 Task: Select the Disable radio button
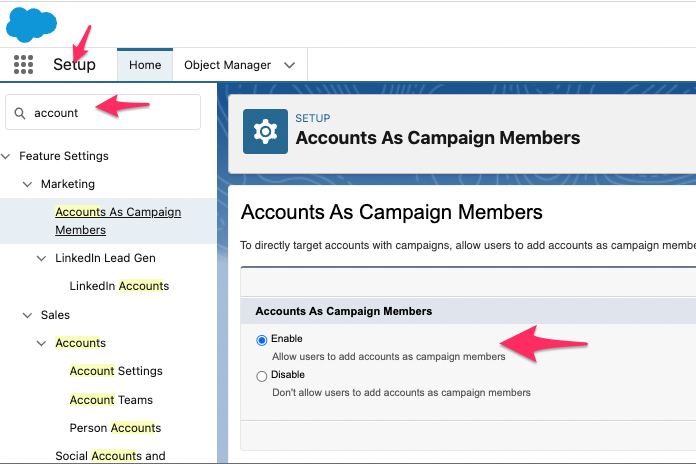[261, 376]
